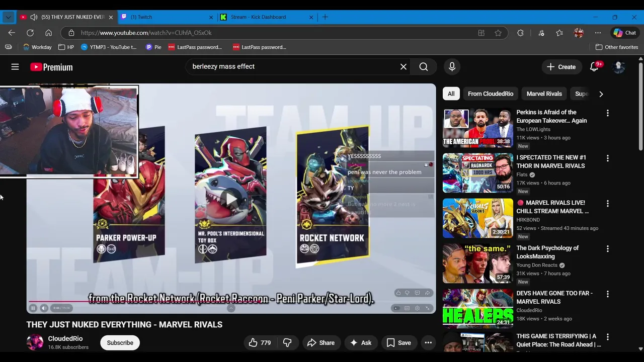Go back in browser history
Image resolution: width=644 pixels, height=362 pixels.
(12, 33)
